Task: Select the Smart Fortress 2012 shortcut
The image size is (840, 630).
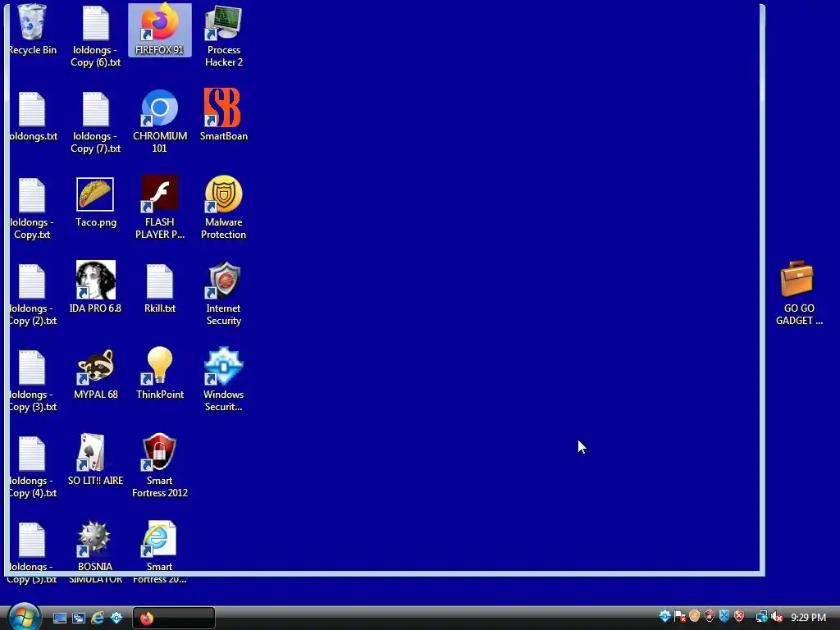Action: (160, 466)
